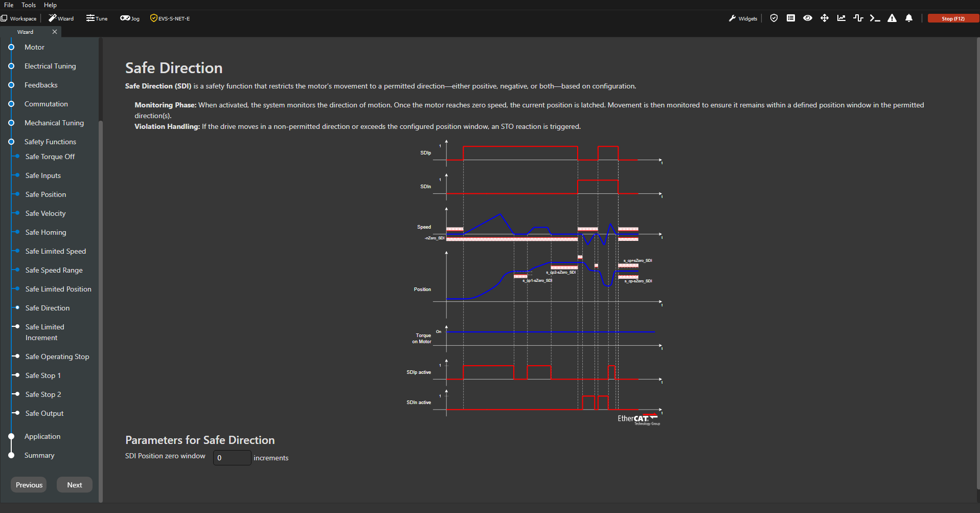This screenshot has height=513, width=980.
Task: Click the Next button
Action: point(75,485)
